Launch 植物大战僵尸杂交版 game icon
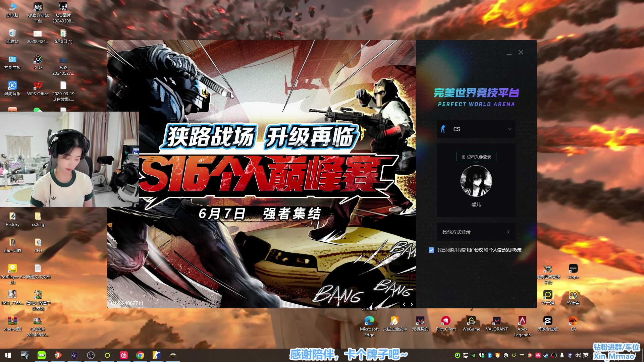Viewport: 644px width, 362px height. click(x=38, y=300)
